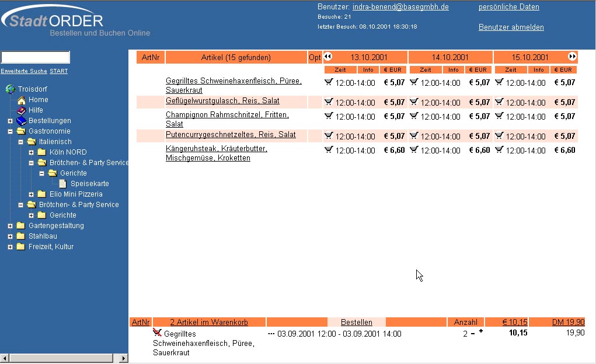Click cart icon for Känguruhsteak on 13.10.2001

tap(328, 149)
